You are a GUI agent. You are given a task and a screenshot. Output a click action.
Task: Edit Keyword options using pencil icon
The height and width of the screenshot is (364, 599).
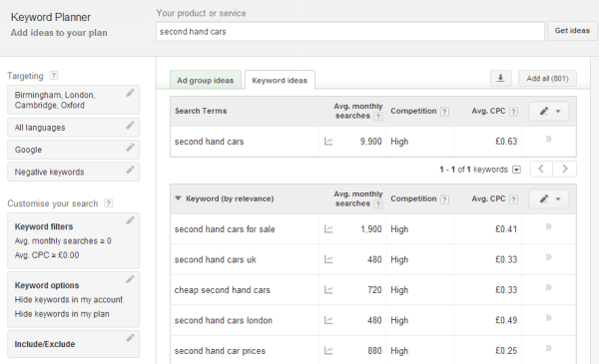point(130,279)
